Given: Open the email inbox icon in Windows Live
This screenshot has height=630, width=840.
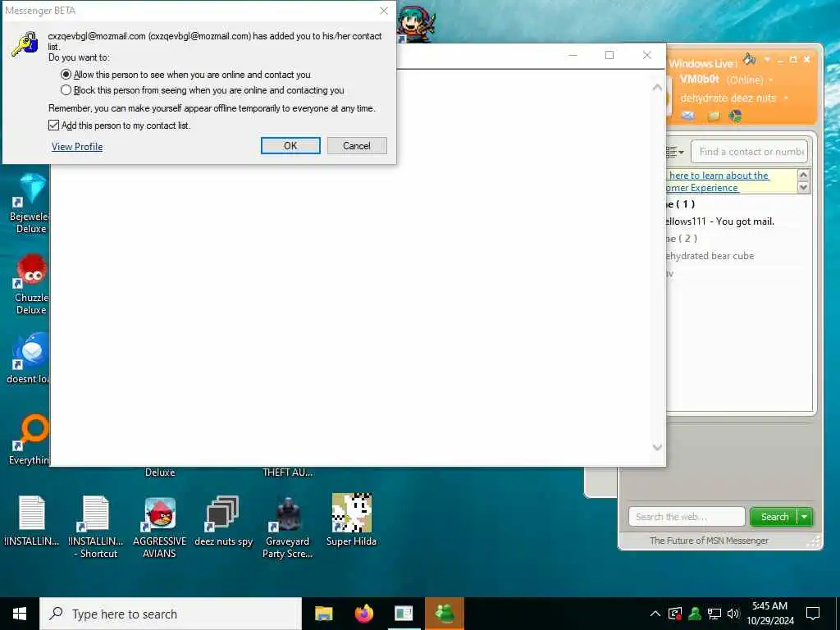Looking at the screenshot, I should (688, 116).
